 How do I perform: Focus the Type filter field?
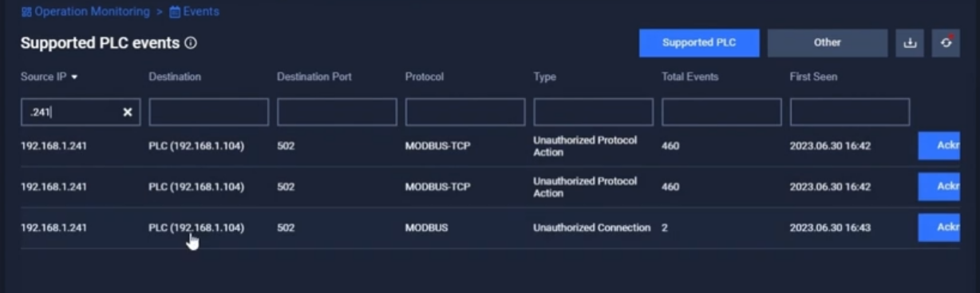(x=594, y=113)
